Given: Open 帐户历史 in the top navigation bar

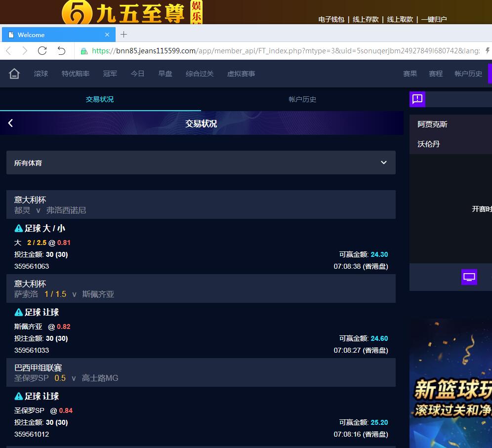Looking at the screenshot, I should pyautogui.click(x=468, y=74).
